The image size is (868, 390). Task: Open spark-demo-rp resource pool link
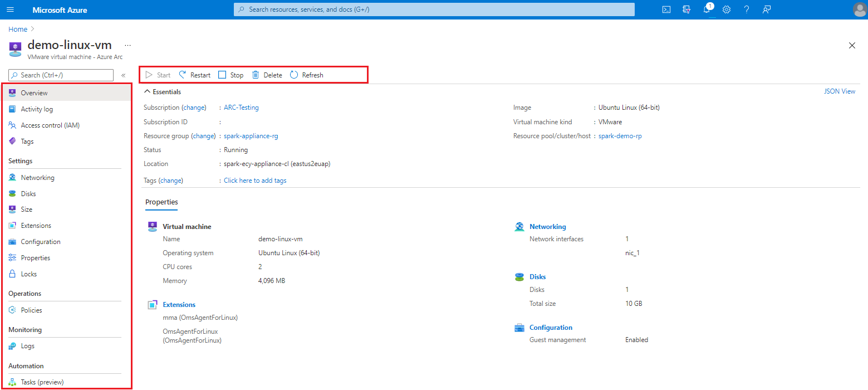620,136
